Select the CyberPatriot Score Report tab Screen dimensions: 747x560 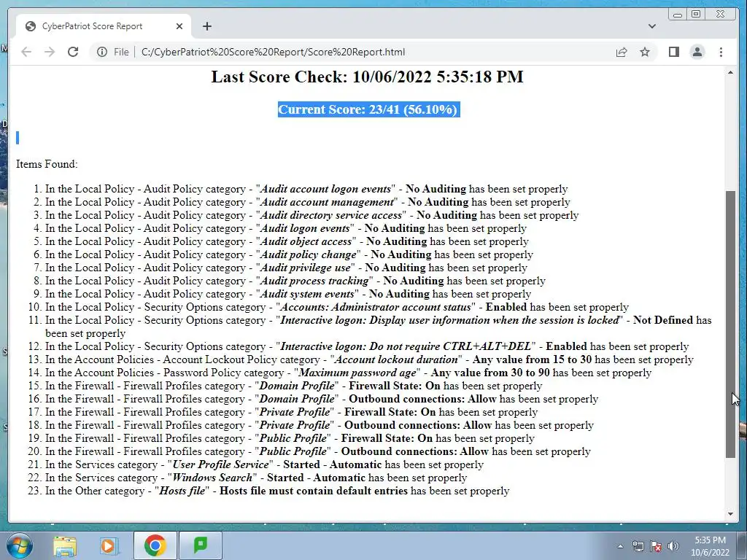coord(104,26)
